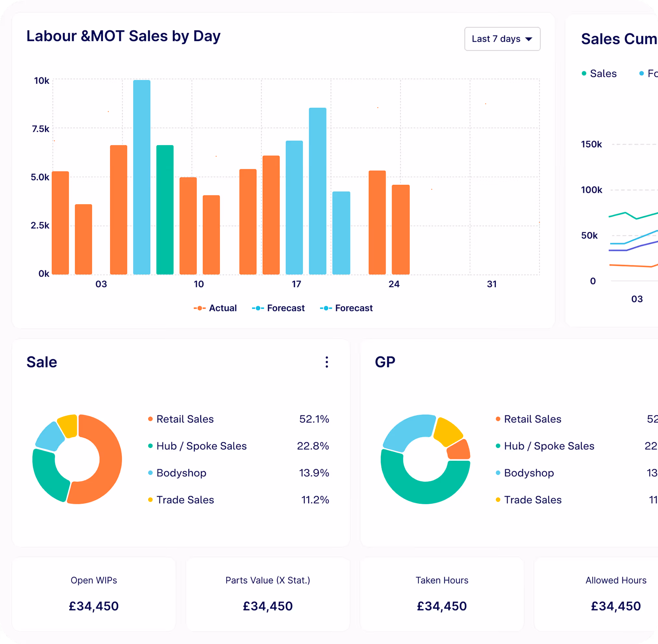Open the Open WIPs stat card
This screenshot has height=644, width=658.
(94, 594)
